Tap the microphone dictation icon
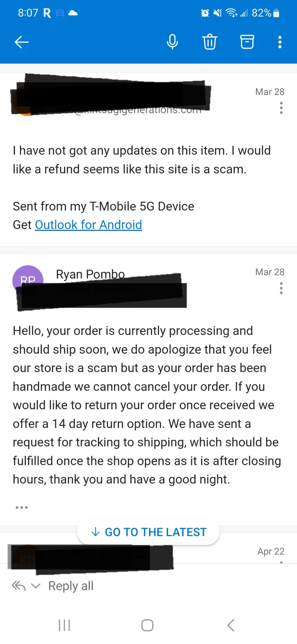 pyautogui.click(x=172, y=42)
